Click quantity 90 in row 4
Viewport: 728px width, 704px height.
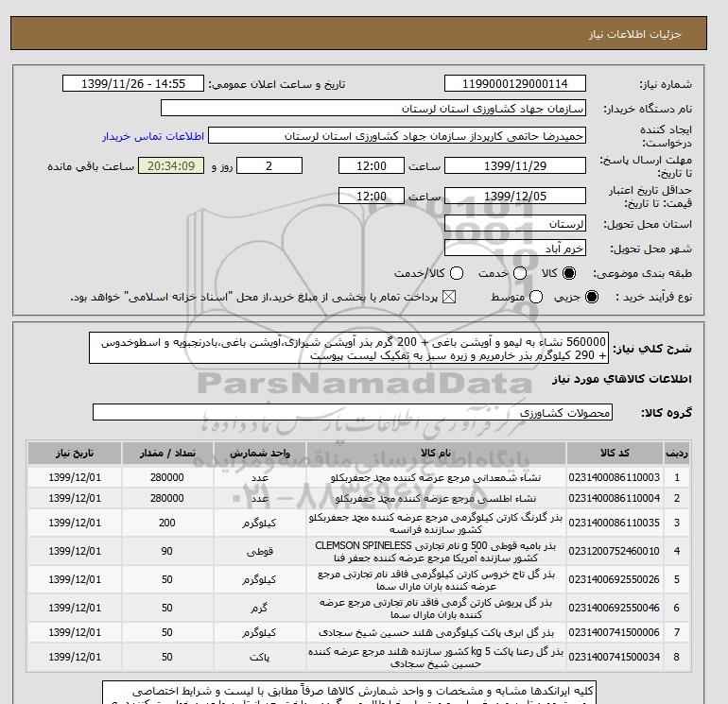(167, 551)
